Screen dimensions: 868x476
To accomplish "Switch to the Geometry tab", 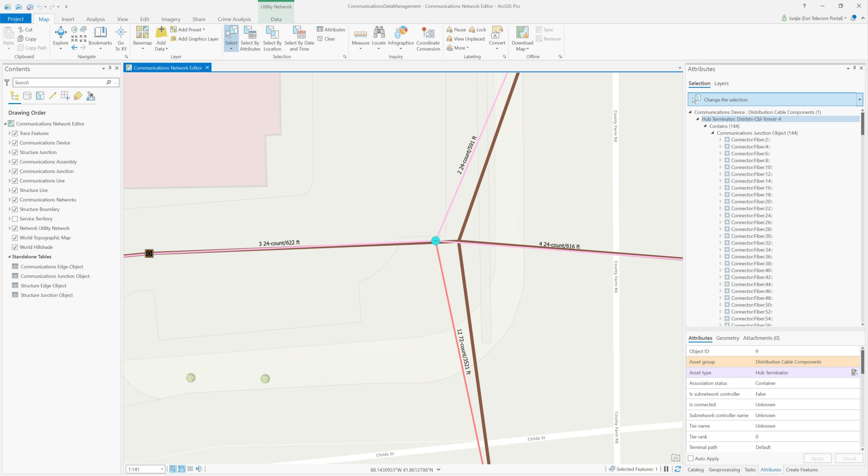I will point(727,338).
